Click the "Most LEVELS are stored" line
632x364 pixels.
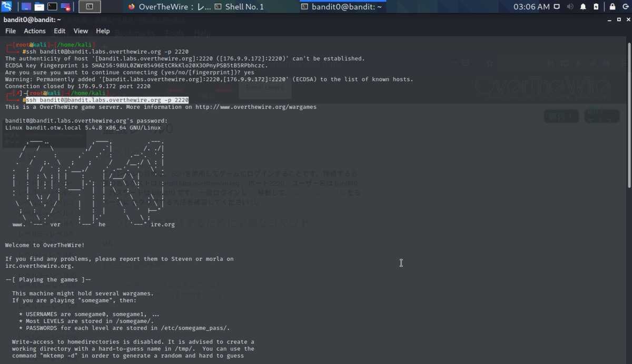coord(86,321)
